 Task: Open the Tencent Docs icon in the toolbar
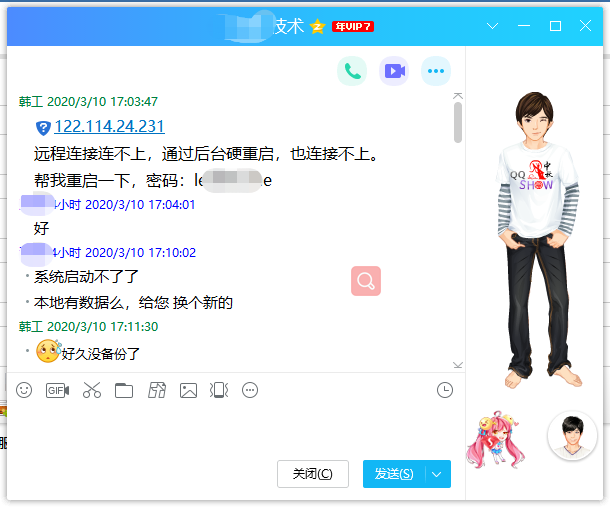157,390
